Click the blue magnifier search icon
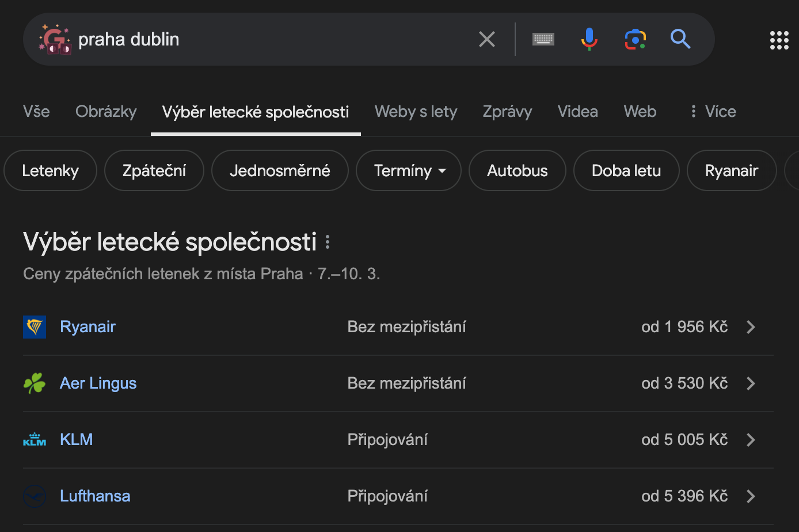This screenshot has height=532, width=799. pos(680,39)
